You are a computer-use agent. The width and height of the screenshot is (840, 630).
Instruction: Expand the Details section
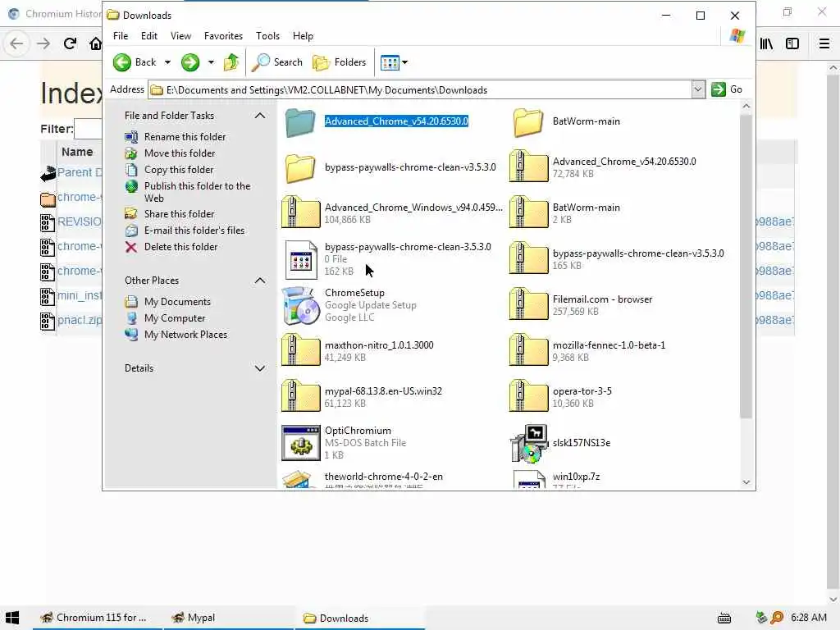260,368
